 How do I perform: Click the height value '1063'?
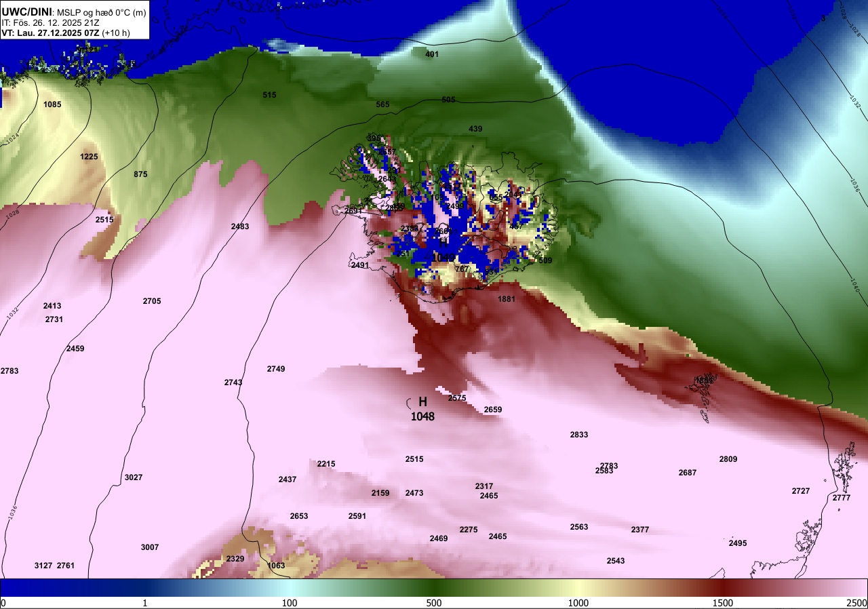point(276,566)
